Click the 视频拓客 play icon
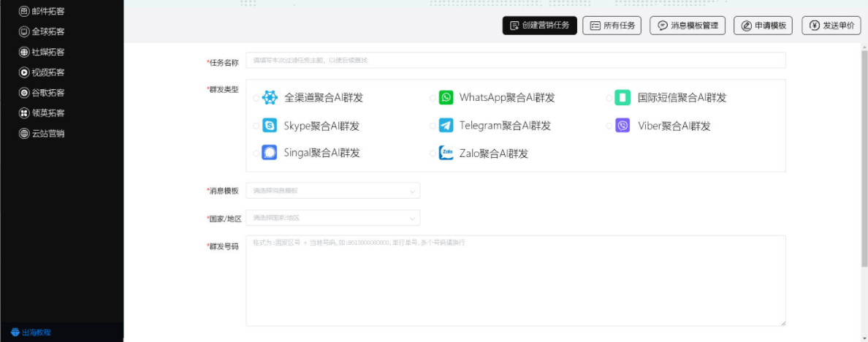This screenshot has width=868, height=342. (x=24, y=72)
